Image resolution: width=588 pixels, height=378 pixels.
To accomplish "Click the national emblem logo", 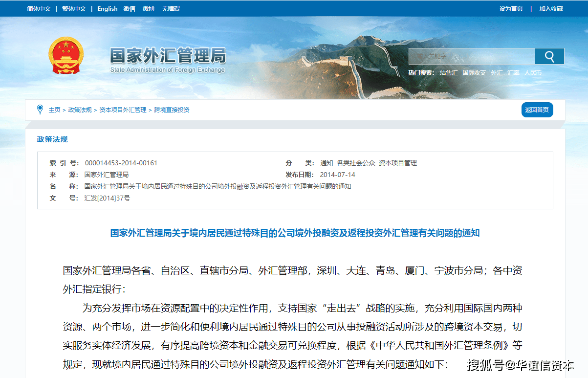I will pos(66,55).
